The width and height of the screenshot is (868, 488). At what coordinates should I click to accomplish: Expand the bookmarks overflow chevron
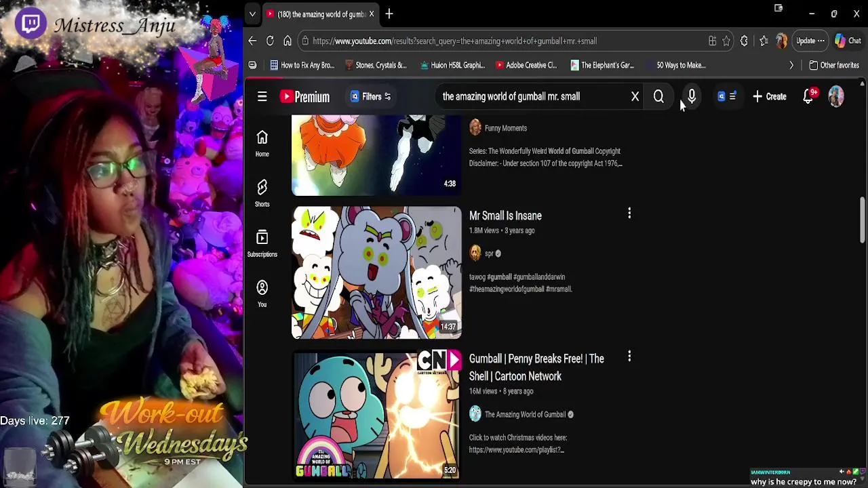(791, 65)
